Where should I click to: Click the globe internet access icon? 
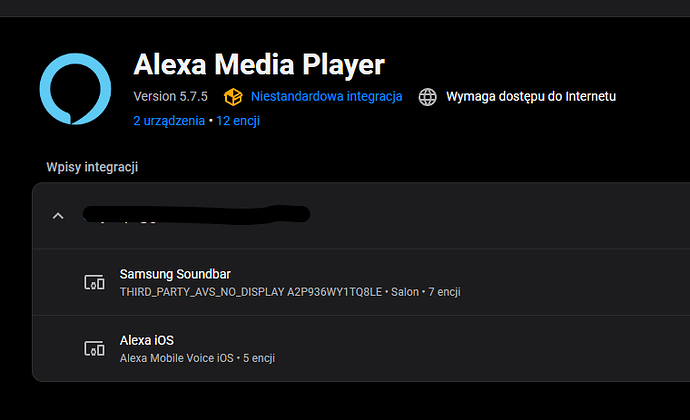[428, 97]
